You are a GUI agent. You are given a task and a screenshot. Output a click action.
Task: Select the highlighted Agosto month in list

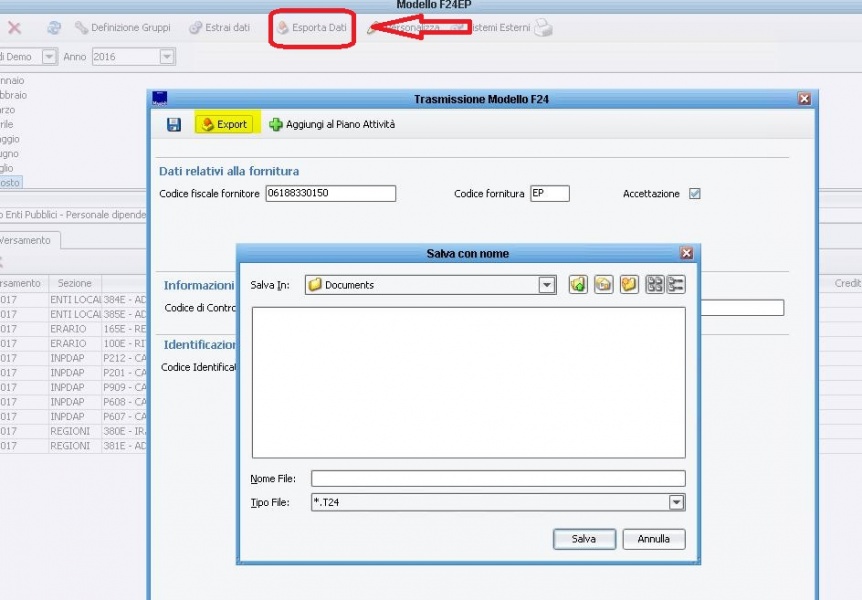(10, 183)
